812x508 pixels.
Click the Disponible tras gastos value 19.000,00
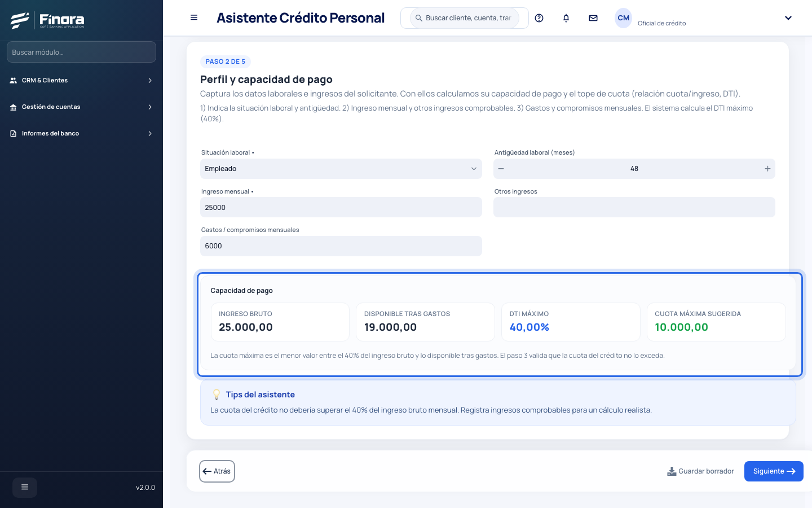pos(390,327)
